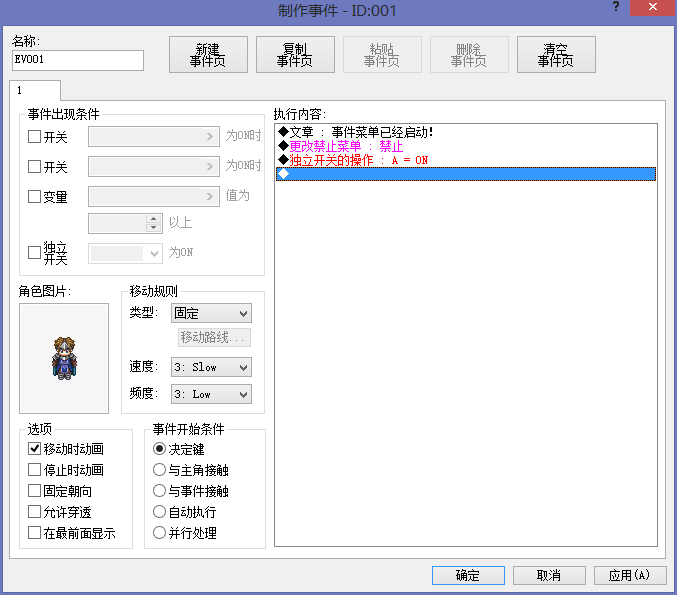Select the 更改禁止菜单：禁止 command line
Image resolution: width=677 pixels, height=595 pixels.
466,146
